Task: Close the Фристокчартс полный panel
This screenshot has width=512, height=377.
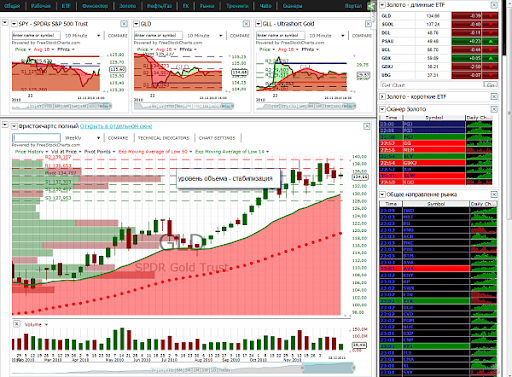Action: click(367, 126)
